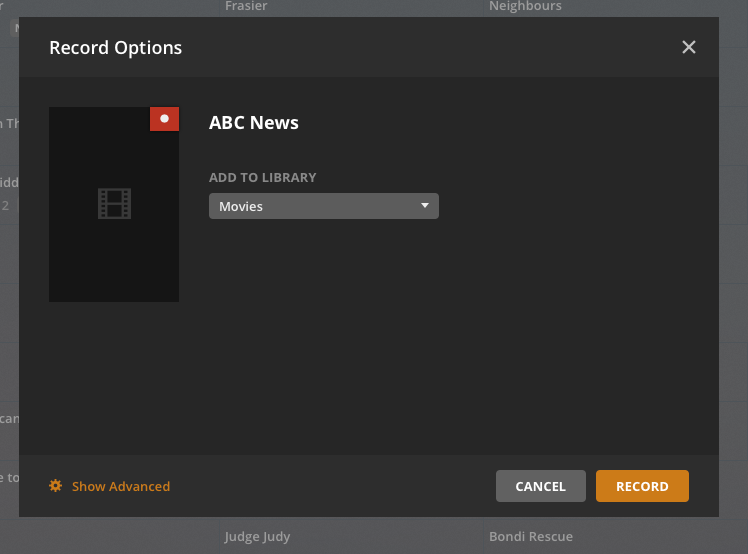This screenshot has width=748, height=554.
Task: Select Neighbours in the background guide
Action: coord(525,6)
